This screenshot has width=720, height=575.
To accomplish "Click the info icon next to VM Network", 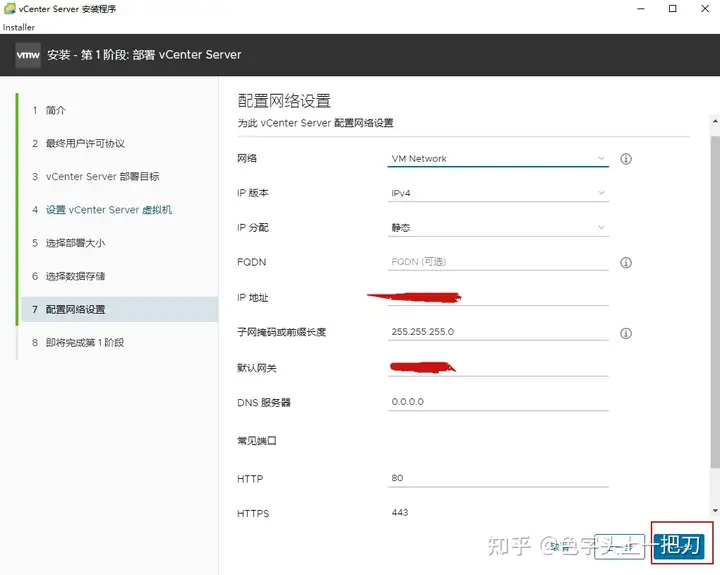I will pyautogui.click(x=625, y=159).
